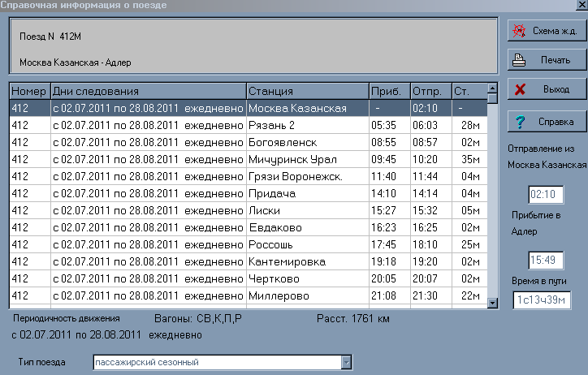Select the Чертково station row
Image resolution: width=588 pixels, height=375 pixels.
249,278
